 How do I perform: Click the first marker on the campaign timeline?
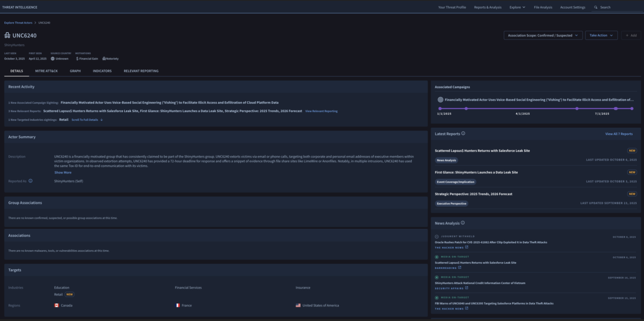point(440,108)
